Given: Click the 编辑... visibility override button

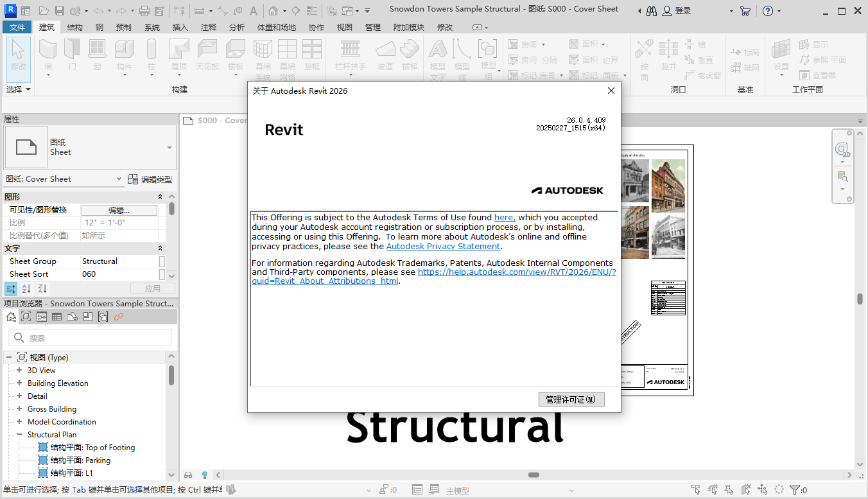Looking at the screenshot, I should tap(119, 210).
